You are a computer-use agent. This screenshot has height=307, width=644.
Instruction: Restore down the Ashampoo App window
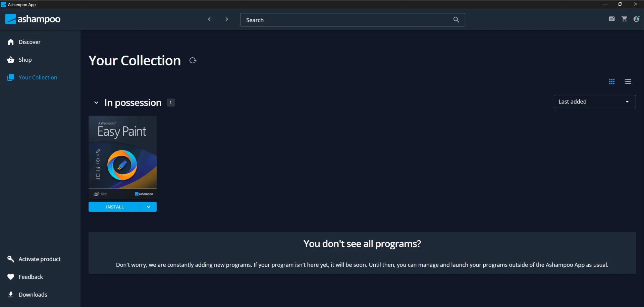pos(620,4)
